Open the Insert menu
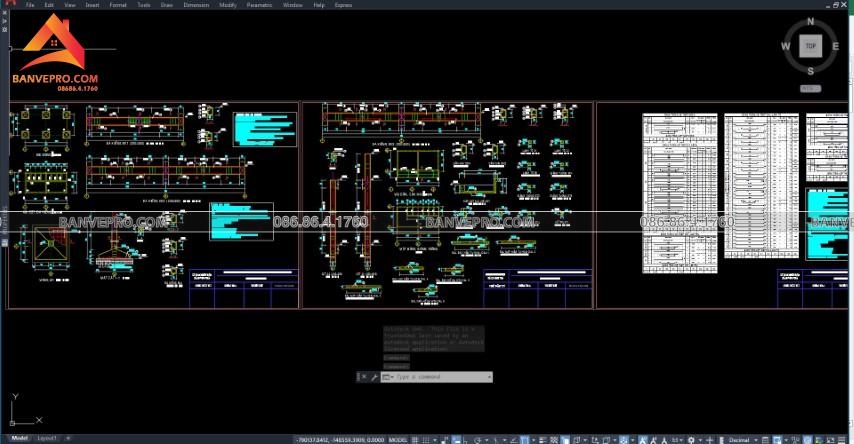The image size is (854, 444). pyautogui.click(x=93, y=5)
